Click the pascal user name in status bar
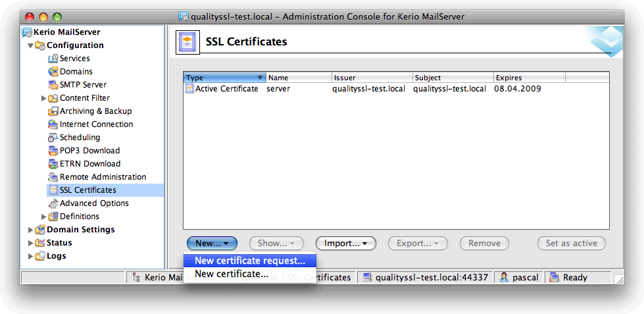Screen dimensions: 644x314 point(526,278)
